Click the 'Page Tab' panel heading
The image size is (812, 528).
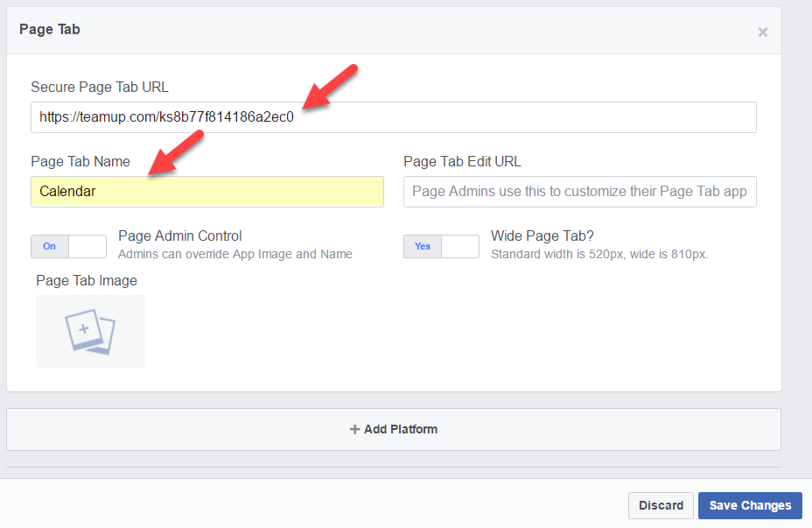(50, 30)
